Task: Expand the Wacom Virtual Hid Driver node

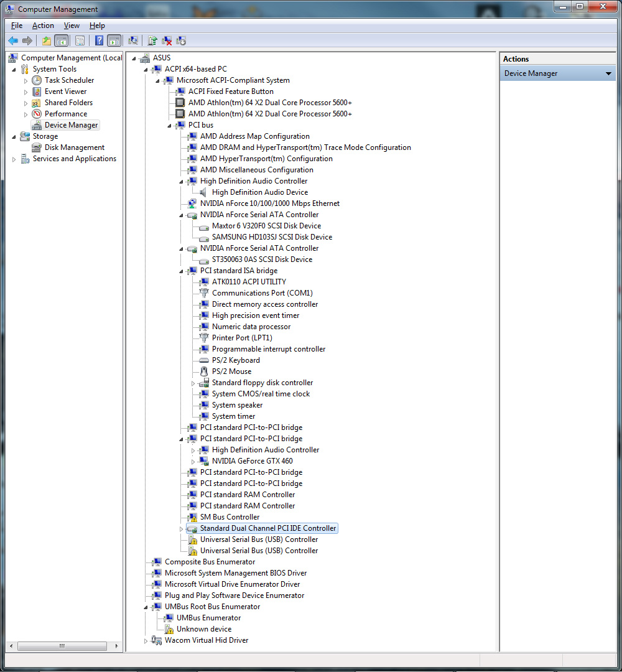Action: click(x=146, y=641)
